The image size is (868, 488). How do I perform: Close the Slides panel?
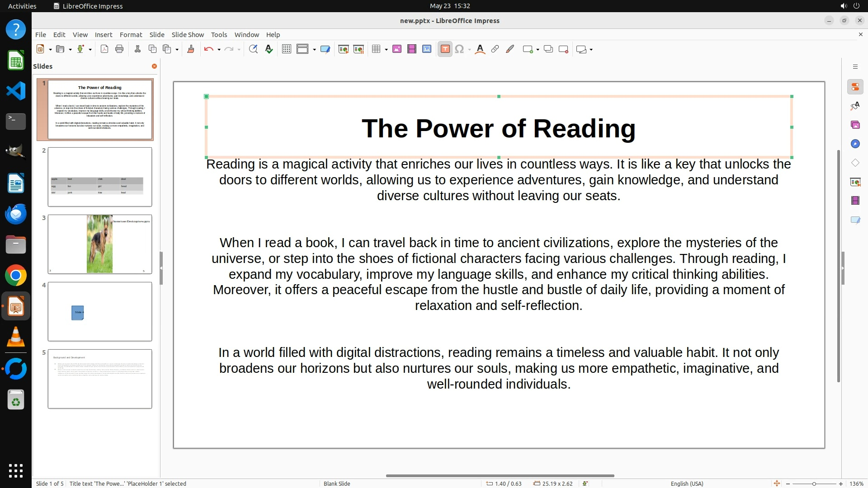[154, 66]
